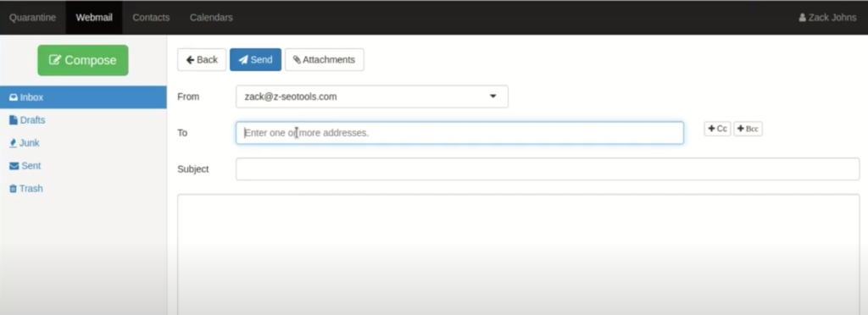Viewport: 868px width, 315px height.
Task: Open the Attachments button
Action: click(325, 59)
